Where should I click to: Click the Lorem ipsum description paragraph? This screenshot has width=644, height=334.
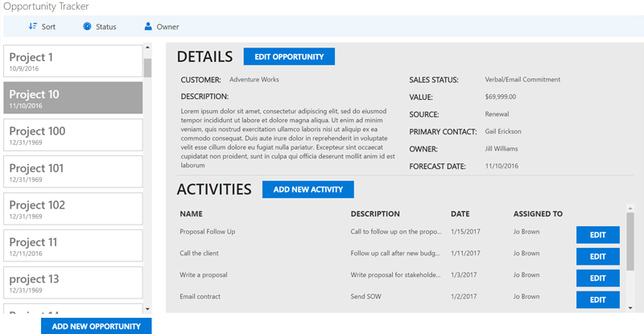pyautogui.click(x=287, y=138)
